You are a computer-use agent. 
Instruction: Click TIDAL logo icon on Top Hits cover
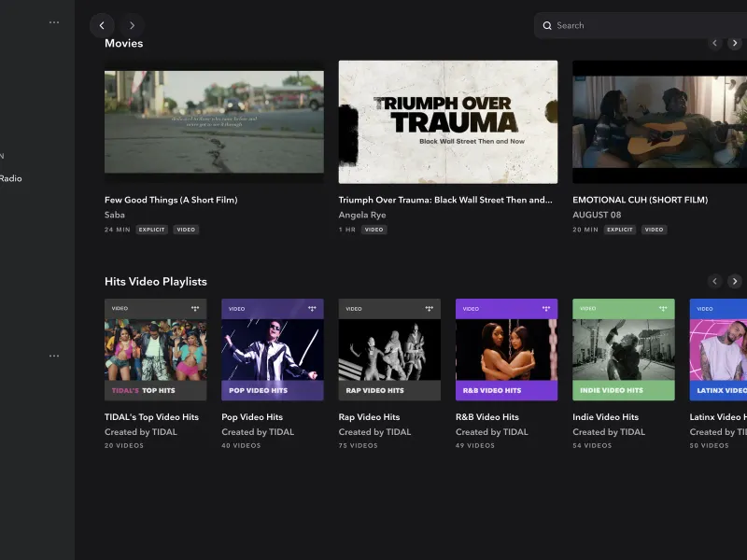[195, 309]
